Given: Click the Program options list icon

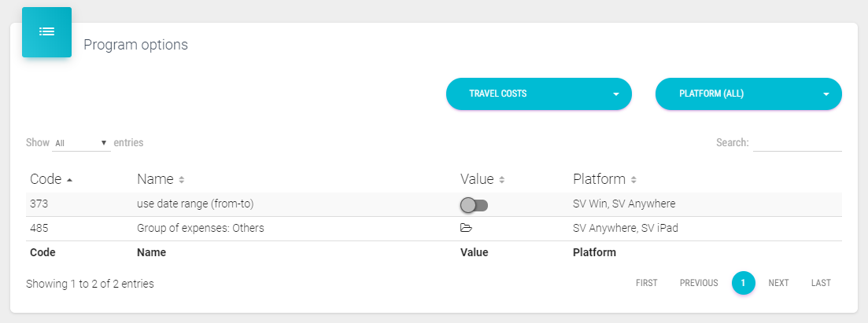Looking at the screenshot, I should [46, 32].
